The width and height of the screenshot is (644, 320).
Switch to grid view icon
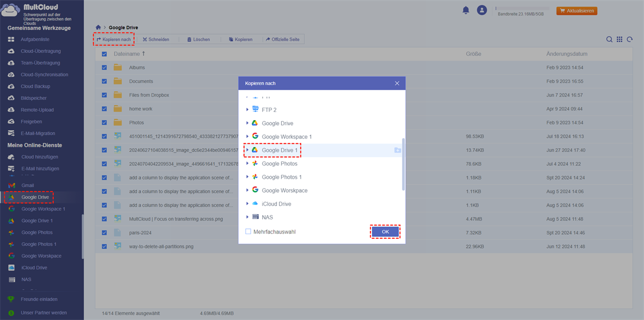click(x=619, y=39)
